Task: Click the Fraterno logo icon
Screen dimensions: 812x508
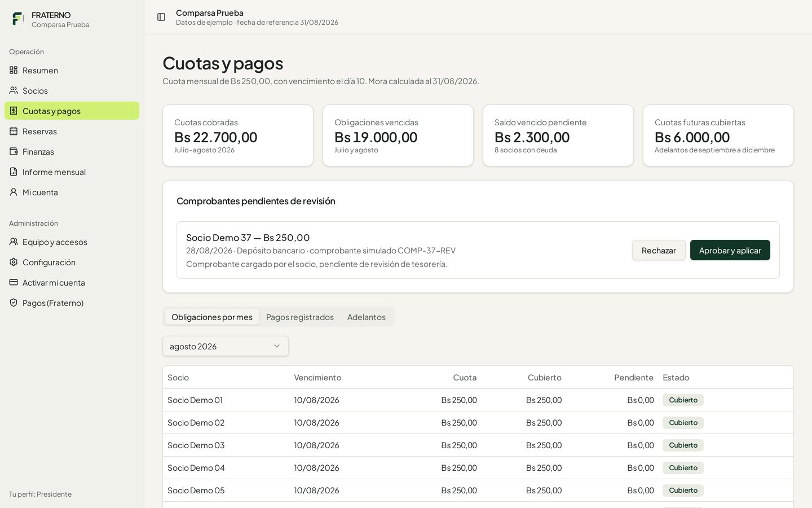Action: (18, 19)
